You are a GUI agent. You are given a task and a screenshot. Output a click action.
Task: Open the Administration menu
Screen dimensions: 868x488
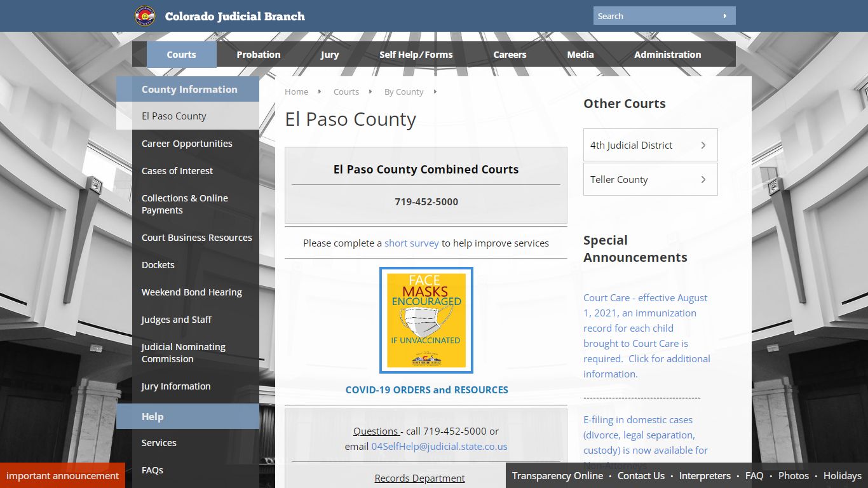[667, 55]
